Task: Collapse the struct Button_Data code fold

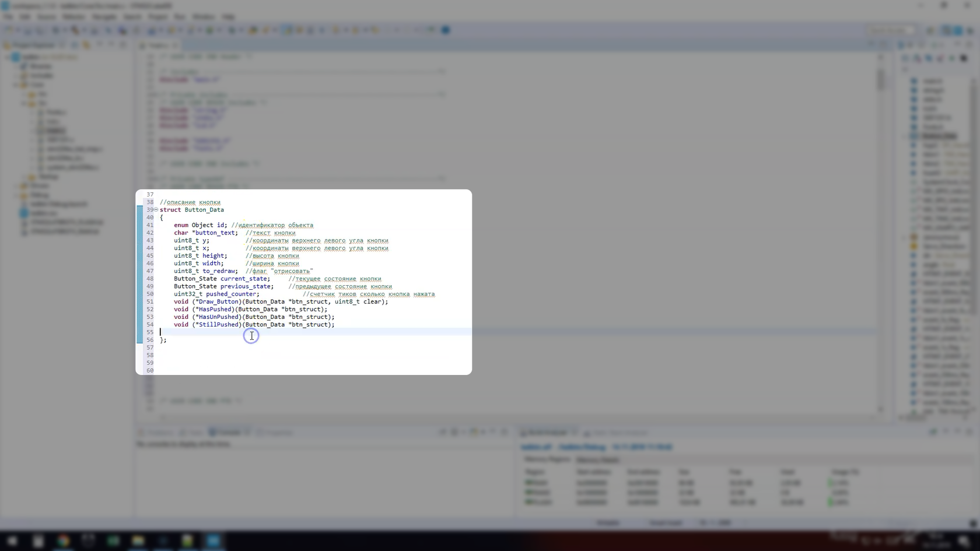Action: pos(156,210)
